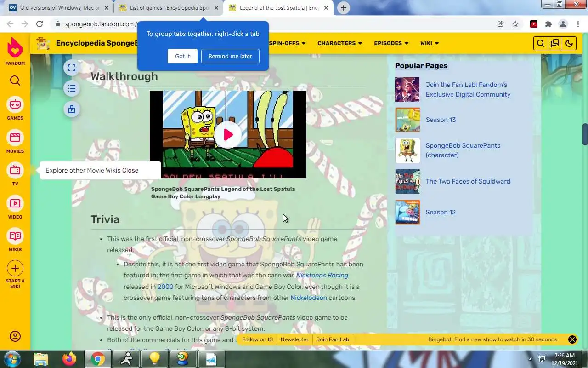Open the Chrome profile avatar

563,24
